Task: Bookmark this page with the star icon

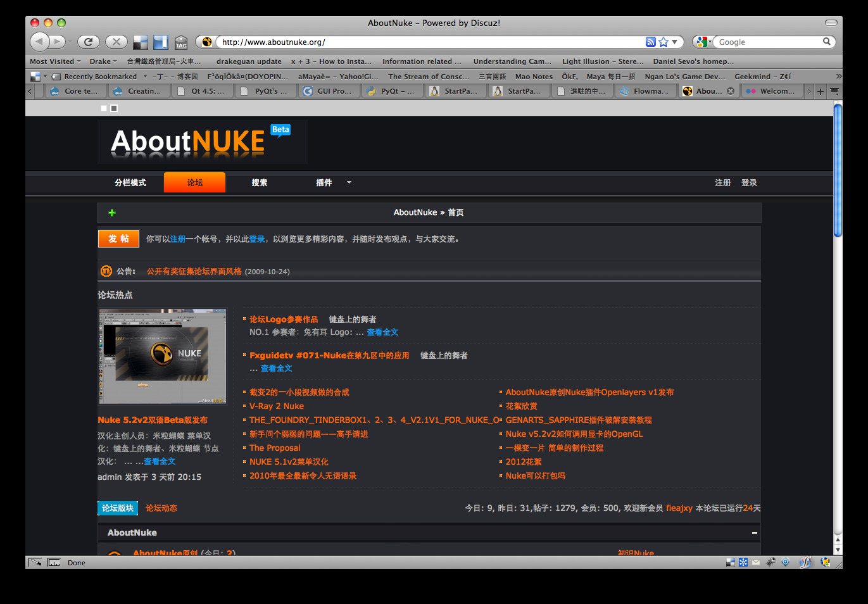Action: 663,42
